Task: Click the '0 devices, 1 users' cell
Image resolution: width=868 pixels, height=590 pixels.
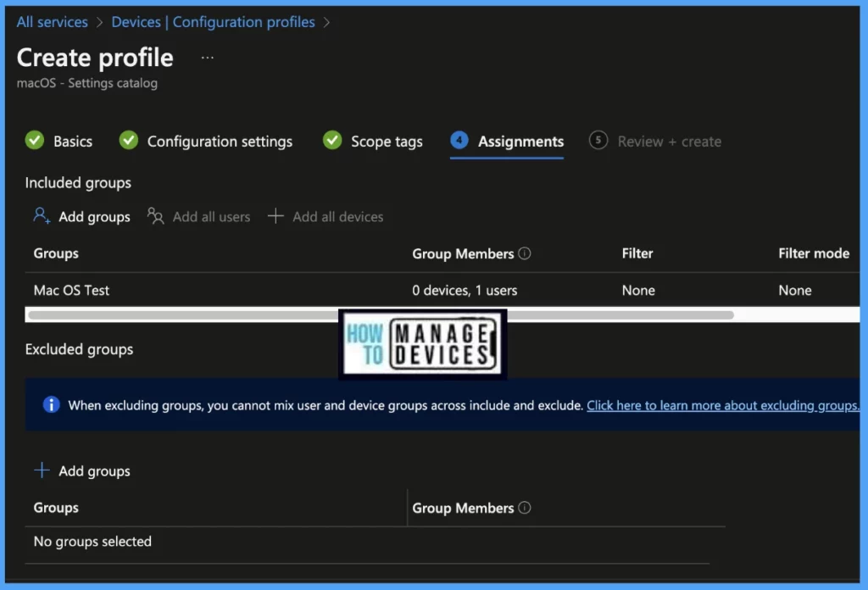Action: pos(465,291)
